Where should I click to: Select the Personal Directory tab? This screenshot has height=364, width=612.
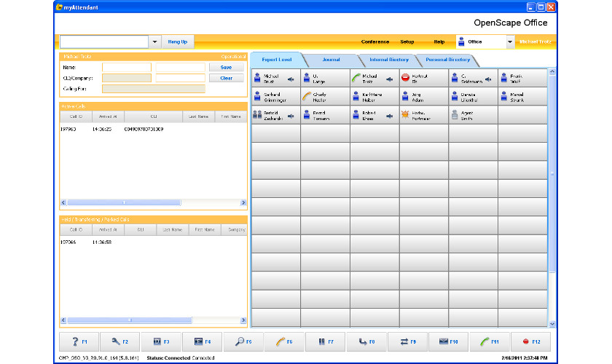pyautogui.click(x=444, y=60)
